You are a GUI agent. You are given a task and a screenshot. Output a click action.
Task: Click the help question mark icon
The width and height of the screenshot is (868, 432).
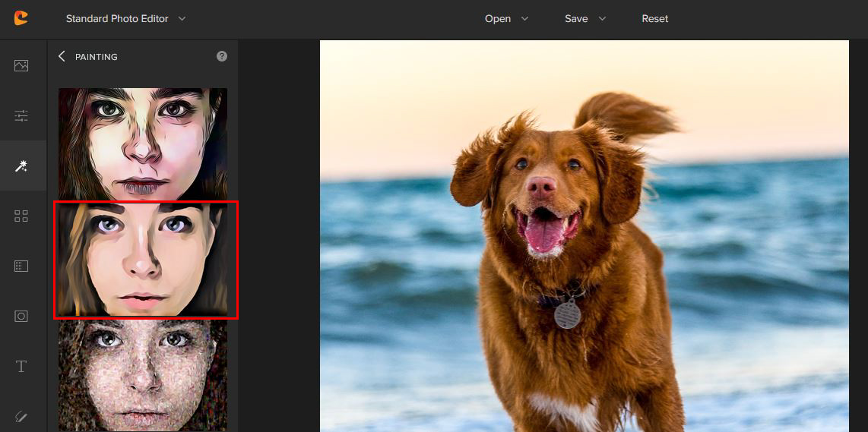coord(222,56)
